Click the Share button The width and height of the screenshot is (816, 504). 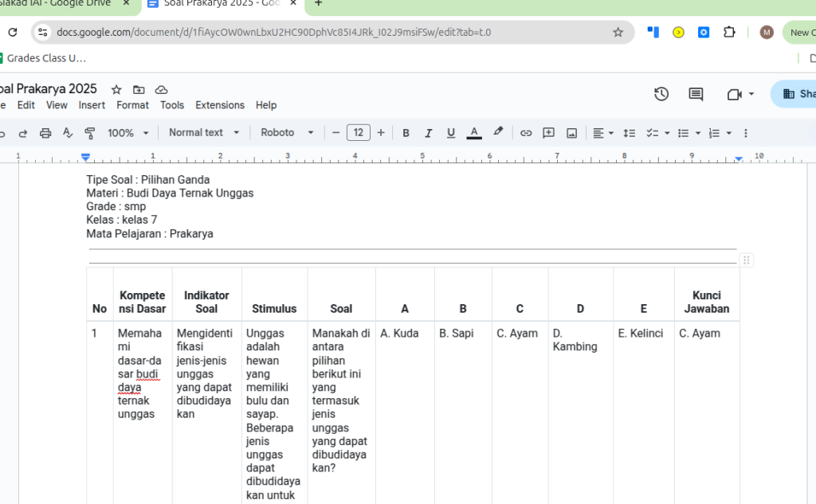click(797, 94)
